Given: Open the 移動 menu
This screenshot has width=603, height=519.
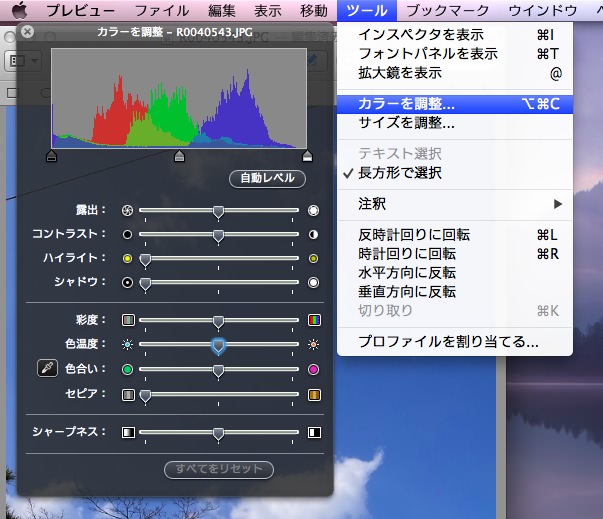Looking at the screenshot, I should coord(314,10).
